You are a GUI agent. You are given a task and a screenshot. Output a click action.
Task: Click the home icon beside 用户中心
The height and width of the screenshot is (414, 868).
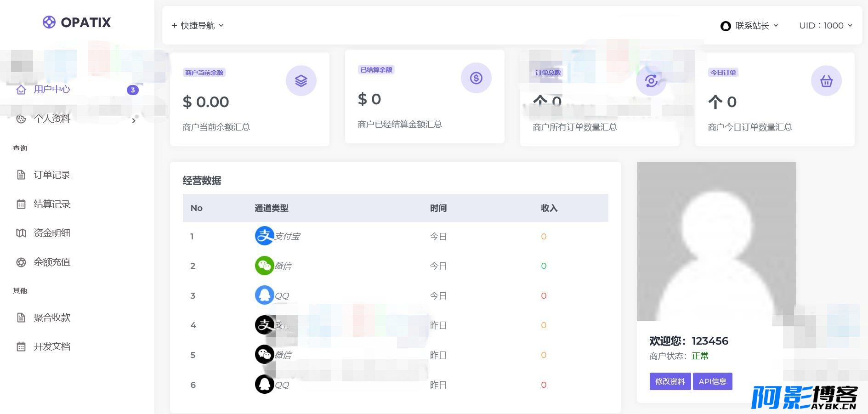(x=21, y=90)
